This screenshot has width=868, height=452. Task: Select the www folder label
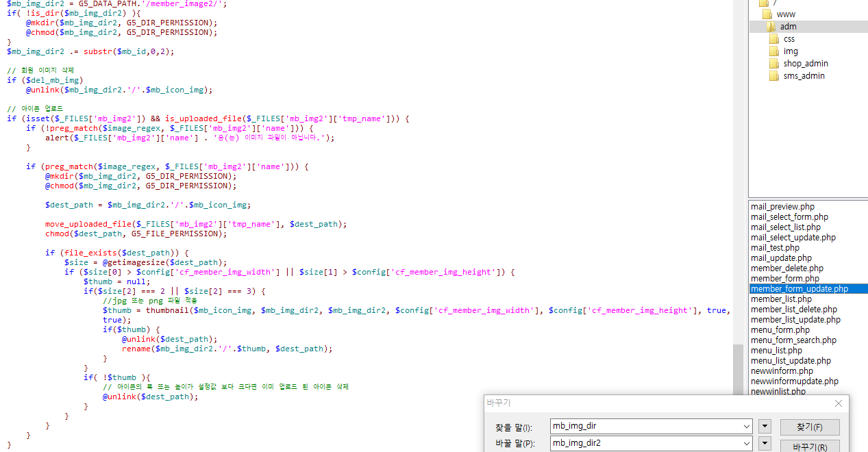tap(786, 14)
